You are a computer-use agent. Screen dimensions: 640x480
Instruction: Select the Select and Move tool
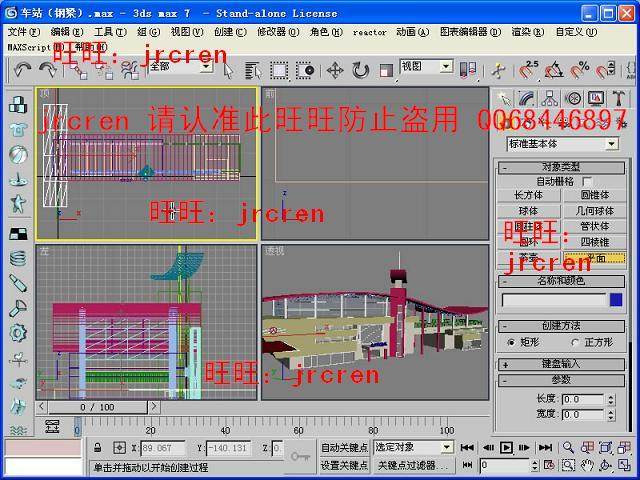(x=335, y=71)
